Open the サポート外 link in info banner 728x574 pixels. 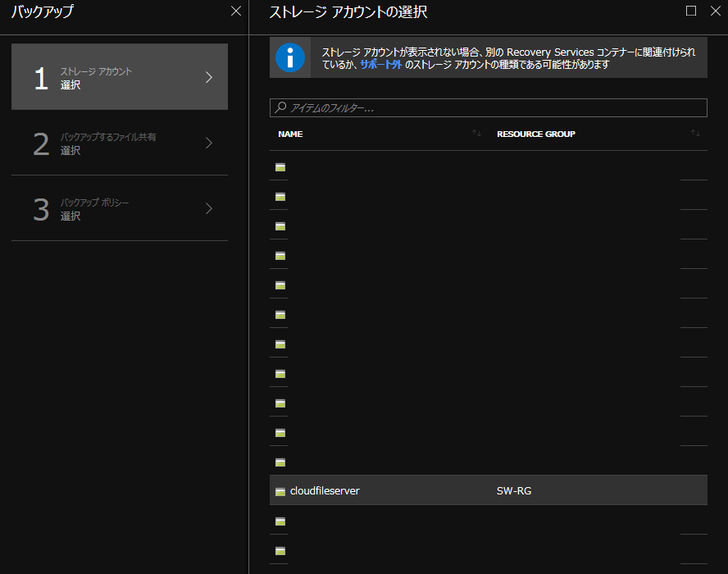coord(380,64)
